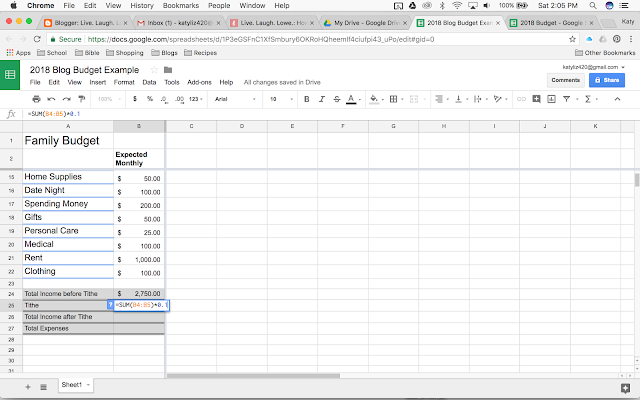640x400 pixels.
Task: Open the font size 10 dropdown
Action: (x=281, y=99)
